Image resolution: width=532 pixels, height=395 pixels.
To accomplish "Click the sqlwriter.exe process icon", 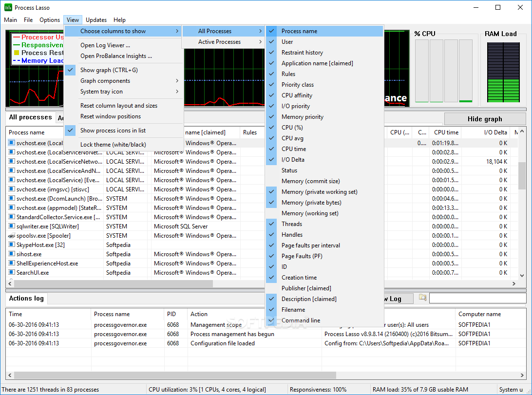I will tap(12, 226).
